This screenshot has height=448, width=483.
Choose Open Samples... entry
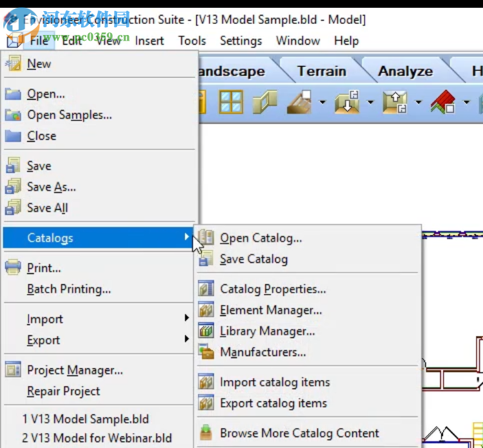(98, 115)
